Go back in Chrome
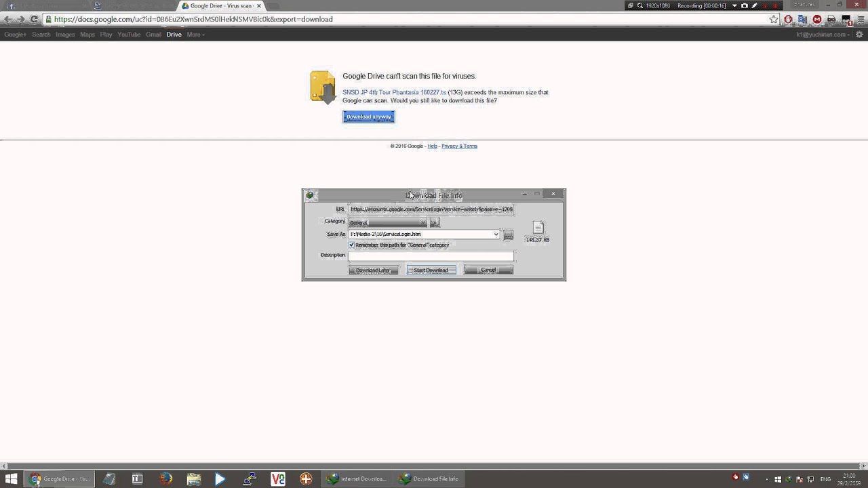This screenshot has width=868, height=488. [x=7, y=19]
